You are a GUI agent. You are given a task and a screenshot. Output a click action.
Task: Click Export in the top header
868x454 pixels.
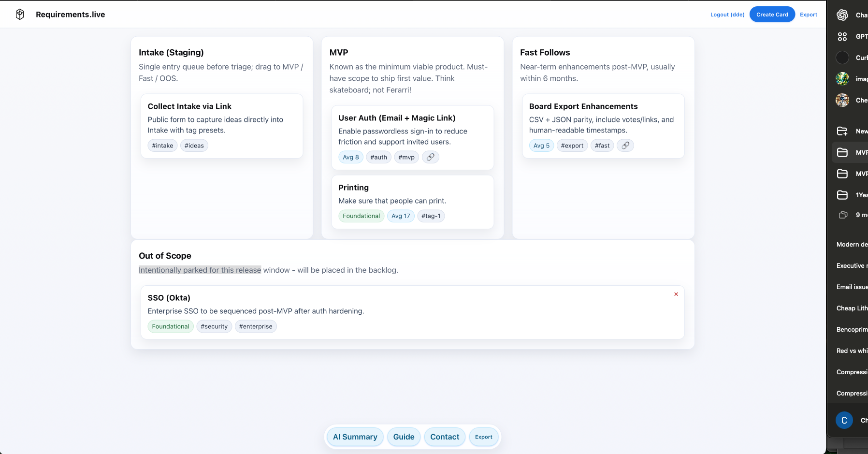point(808,15)
